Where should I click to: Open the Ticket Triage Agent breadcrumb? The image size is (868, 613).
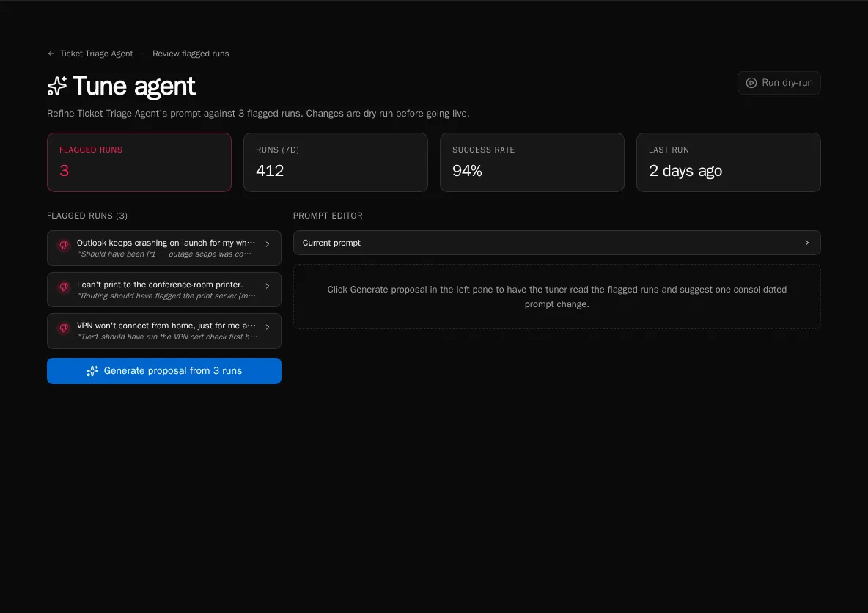96,54
